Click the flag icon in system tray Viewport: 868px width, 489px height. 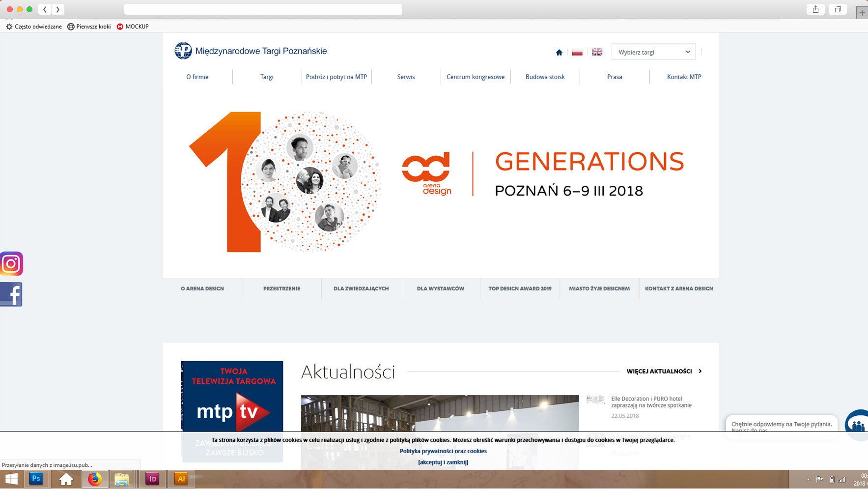coord(819,480)
